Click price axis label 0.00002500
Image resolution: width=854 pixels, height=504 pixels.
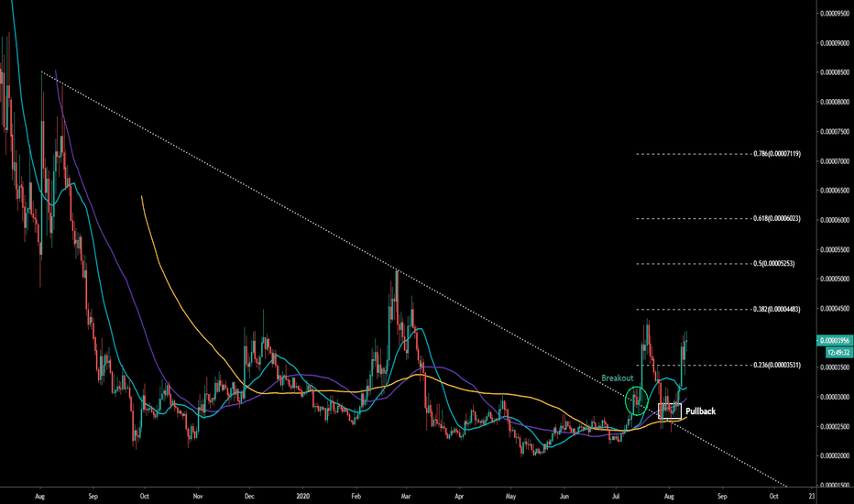[x=835, y=427]
